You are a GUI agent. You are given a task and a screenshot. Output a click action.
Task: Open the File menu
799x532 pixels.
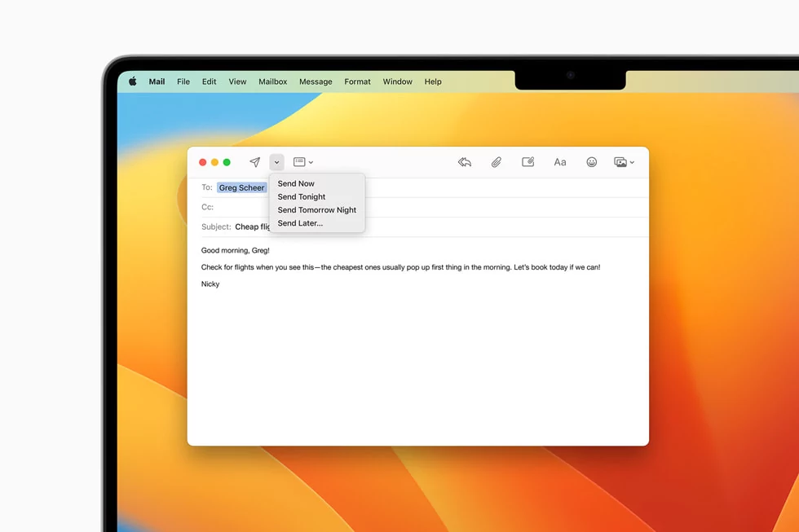click(x=183, y=81)
